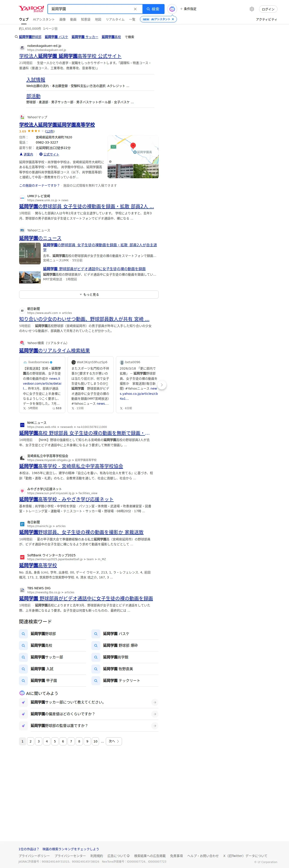The height and width of the screenshot is (868, 289).
Task: Switch to the 知恵袋 tab
Action: coord(86,20)
